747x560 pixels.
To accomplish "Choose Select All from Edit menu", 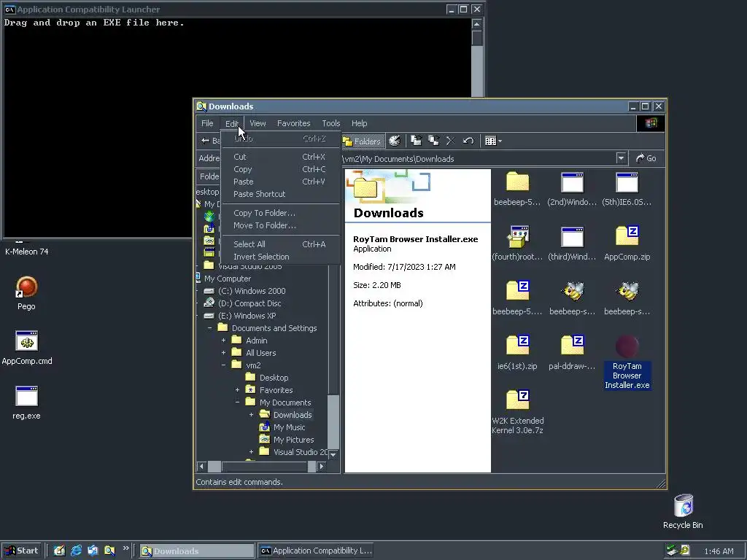I will point(280,244).
